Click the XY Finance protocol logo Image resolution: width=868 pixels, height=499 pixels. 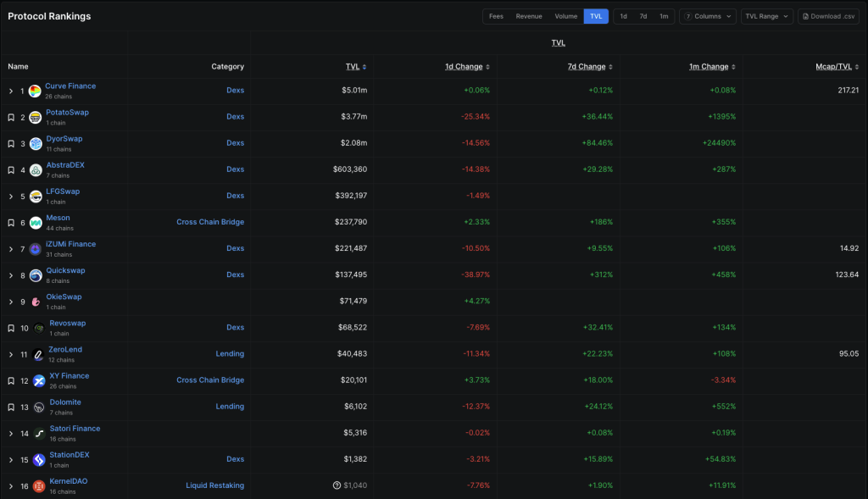pyautogui.click(x=37, y=380)
